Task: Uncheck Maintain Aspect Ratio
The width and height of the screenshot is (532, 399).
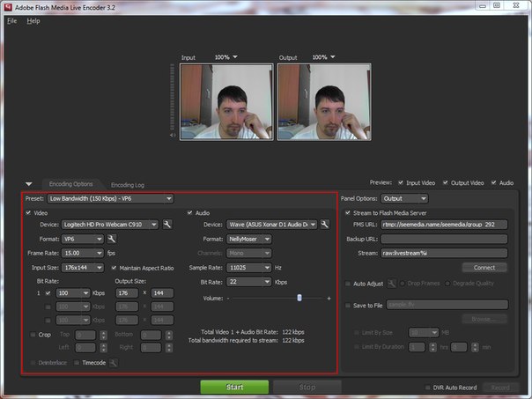Action: tap(114, 268)
